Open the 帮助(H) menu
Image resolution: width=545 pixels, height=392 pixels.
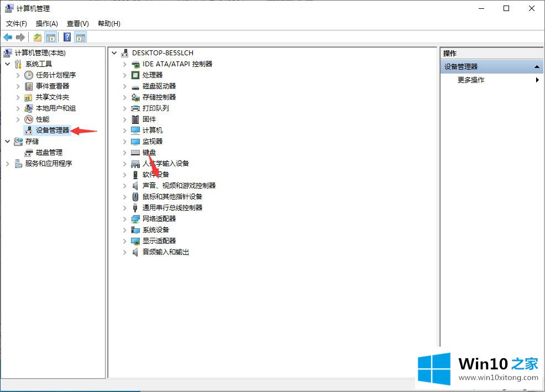[109, 24]
